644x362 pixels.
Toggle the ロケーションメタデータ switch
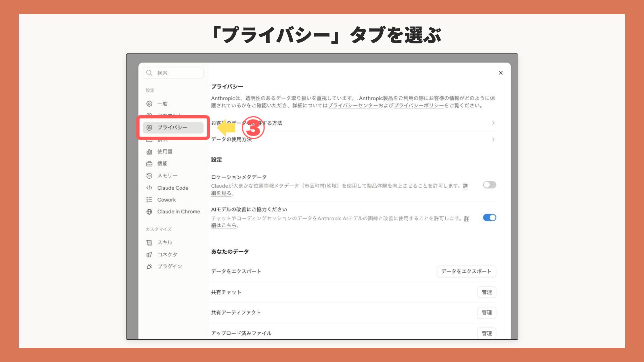click(x=489, y=185)
